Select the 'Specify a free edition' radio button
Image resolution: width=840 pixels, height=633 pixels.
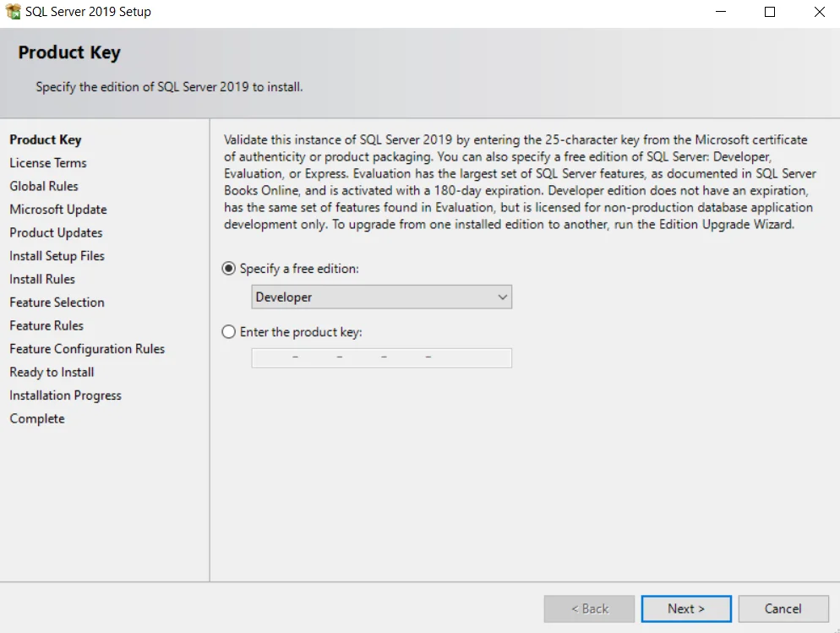tap(229, 269)
